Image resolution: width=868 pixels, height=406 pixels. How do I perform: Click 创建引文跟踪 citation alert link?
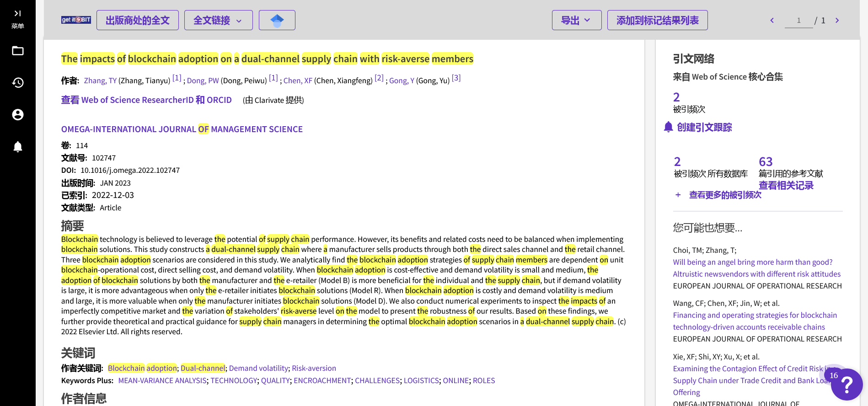704,127
